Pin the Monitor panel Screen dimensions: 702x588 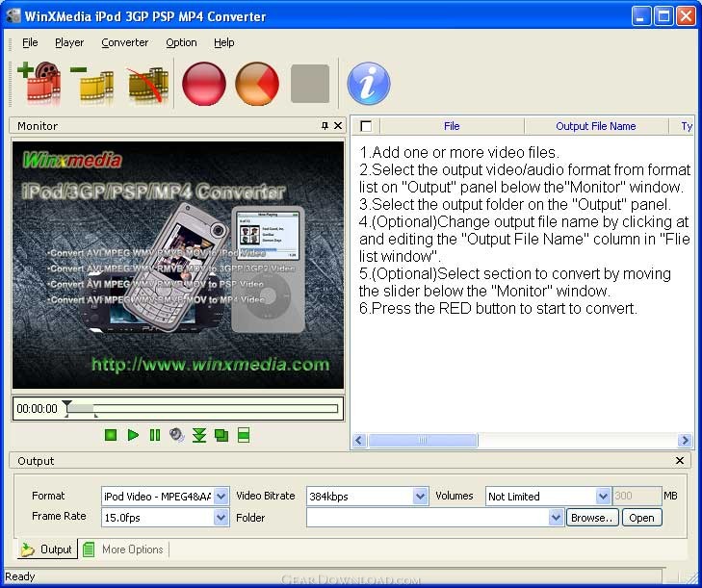[x=325, y=126]
